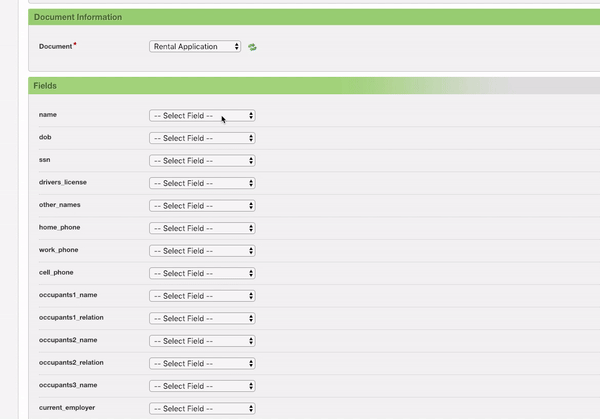The width and height of the screenshot is (600, 419).
Task: Click the other_names field label
Action: (x=60, y=205)
